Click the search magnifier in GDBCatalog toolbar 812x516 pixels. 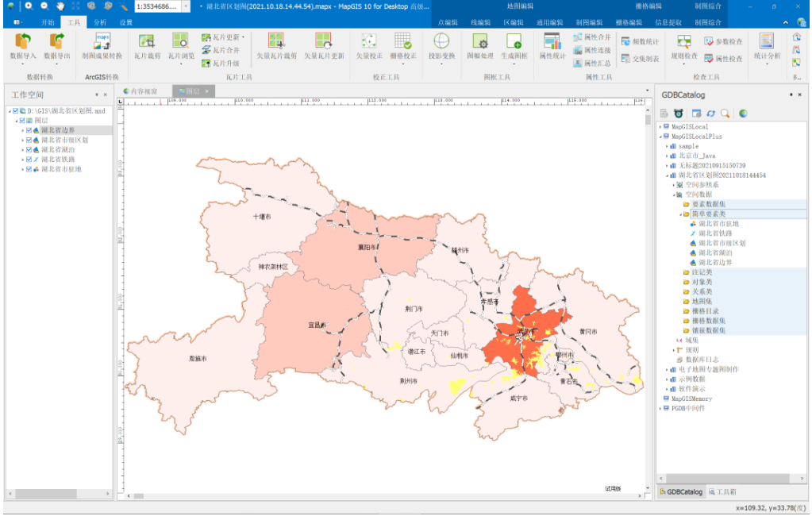click(725, 114)
